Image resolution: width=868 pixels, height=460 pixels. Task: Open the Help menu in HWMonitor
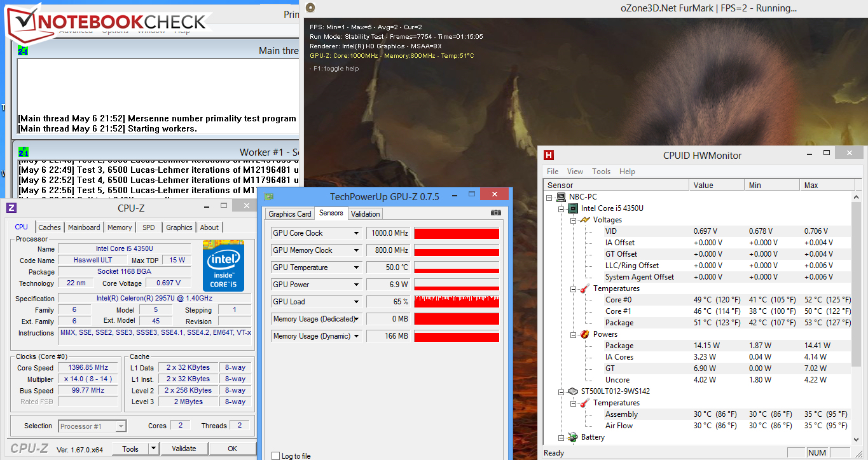point(627,172)
